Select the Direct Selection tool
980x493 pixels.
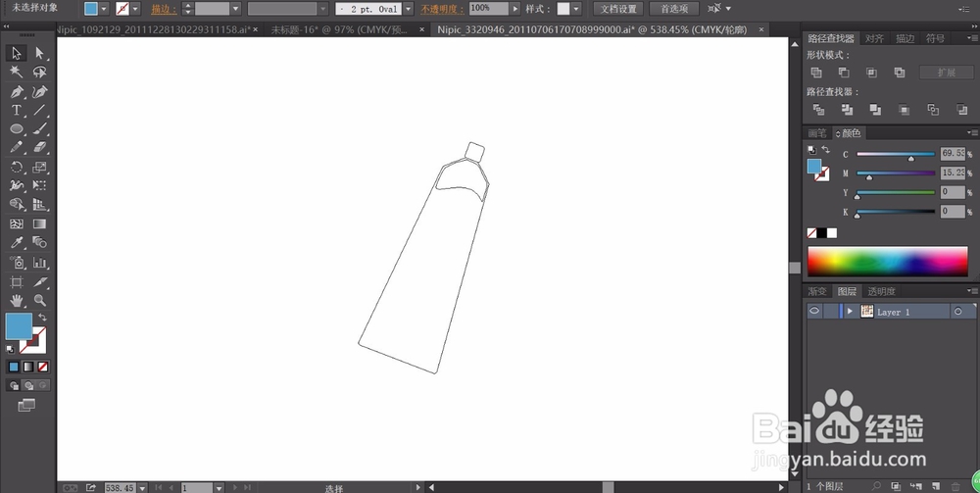click(x=39, y=53)
